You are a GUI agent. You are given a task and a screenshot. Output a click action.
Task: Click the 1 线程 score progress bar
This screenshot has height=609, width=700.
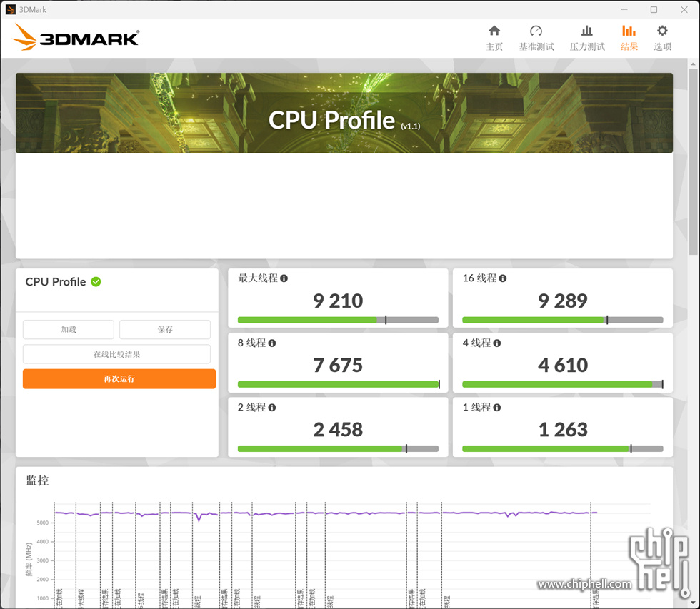point(563,449)
